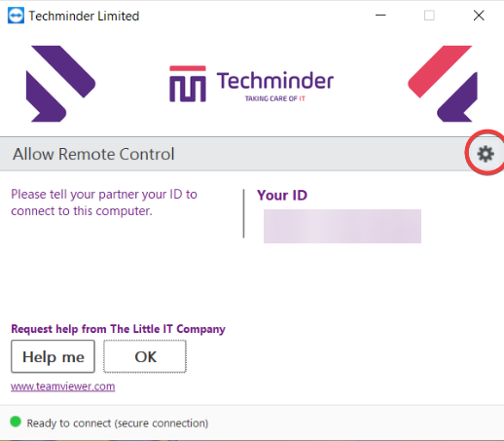Click the Techminder purple M logo symbol
Image resolution: width=504 pixels, height=441 pixels.
(188, 84)
